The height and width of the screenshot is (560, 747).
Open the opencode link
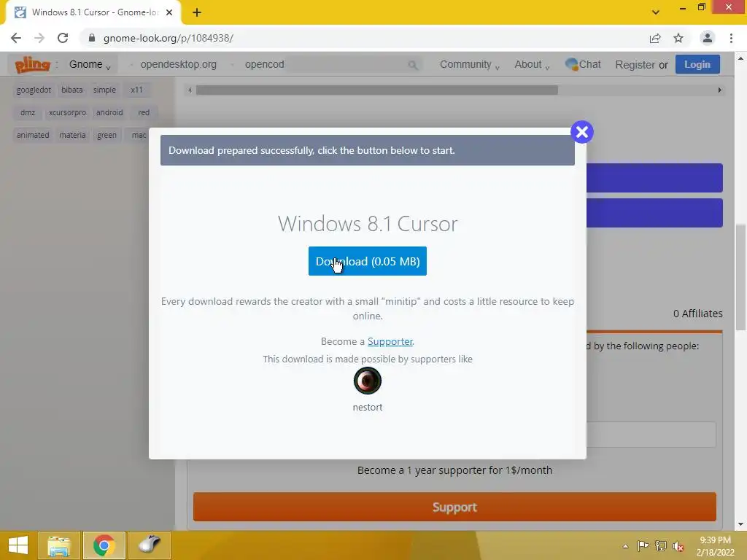[x=264, y=64]
